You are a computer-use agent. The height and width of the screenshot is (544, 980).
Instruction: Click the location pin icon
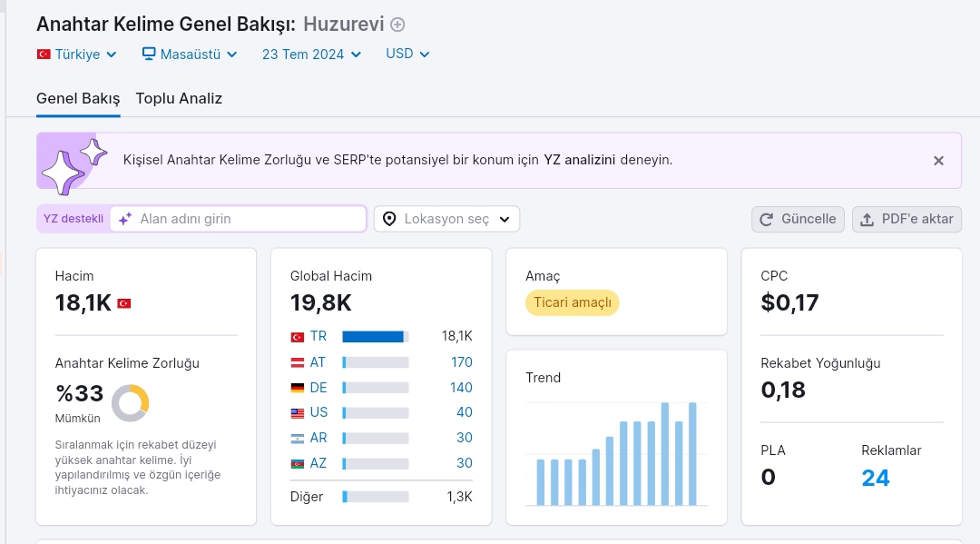pos(389,219)
